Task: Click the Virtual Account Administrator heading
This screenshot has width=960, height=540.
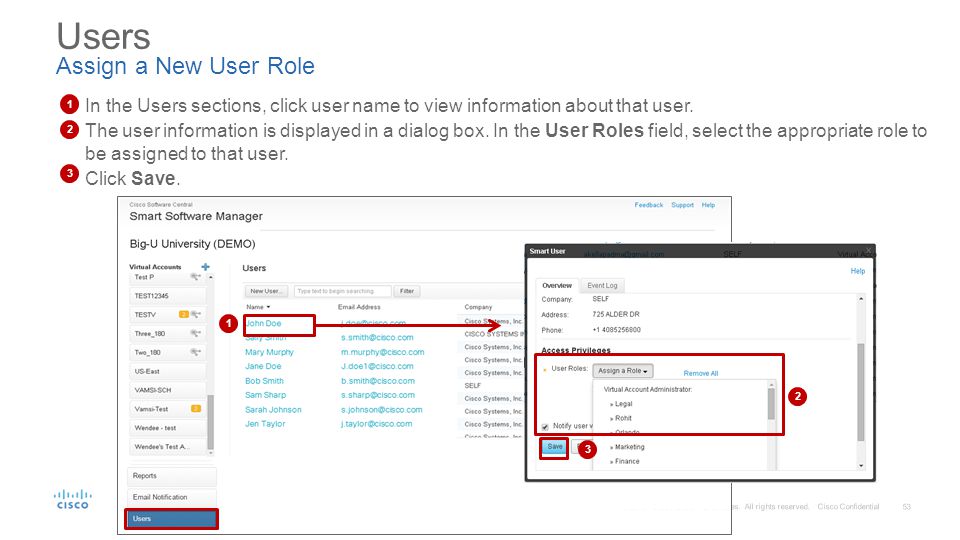Action: click(x=648, y=390)
